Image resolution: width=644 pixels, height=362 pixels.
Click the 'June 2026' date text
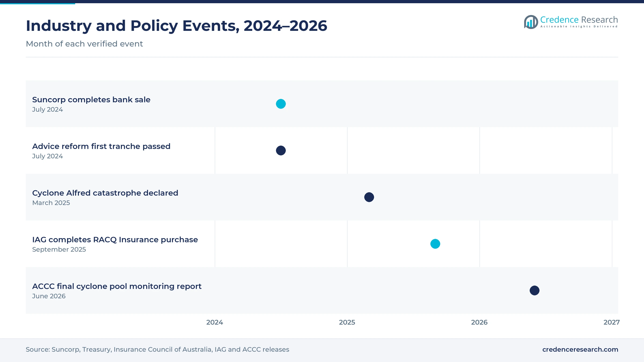(x=49, y=296)
